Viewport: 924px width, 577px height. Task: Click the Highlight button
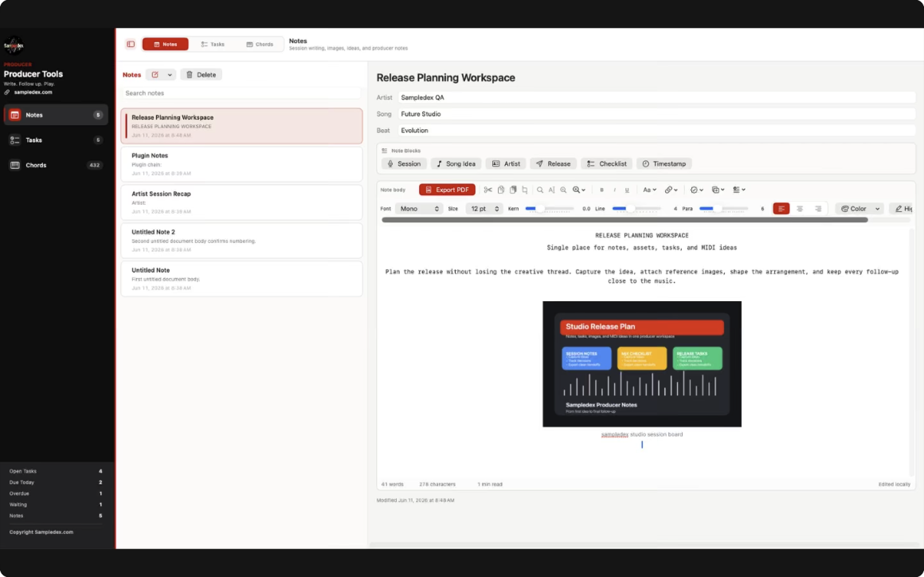(902, 209)
